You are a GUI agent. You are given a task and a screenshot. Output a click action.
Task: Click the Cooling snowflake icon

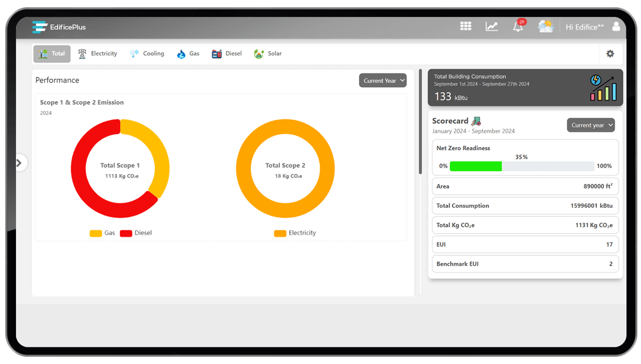click(x=134, y=54)
